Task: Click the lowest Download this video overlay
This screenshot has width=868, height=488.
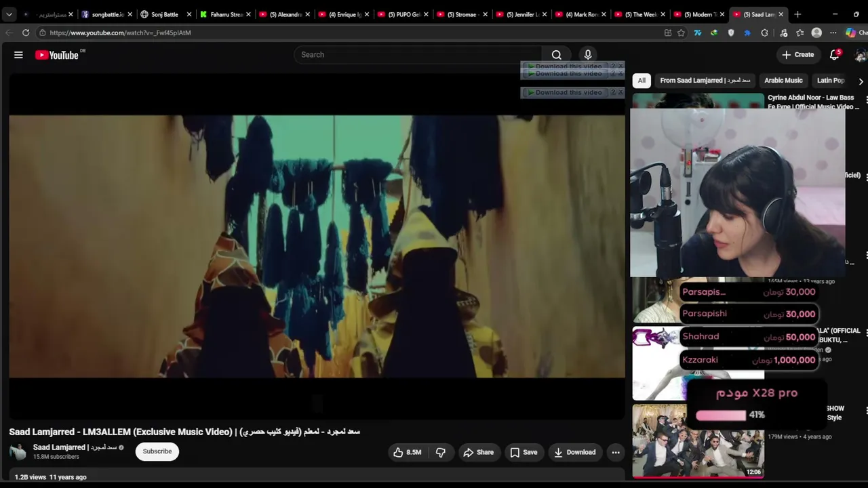Action: pyautogui.click(x=568, y=93)
